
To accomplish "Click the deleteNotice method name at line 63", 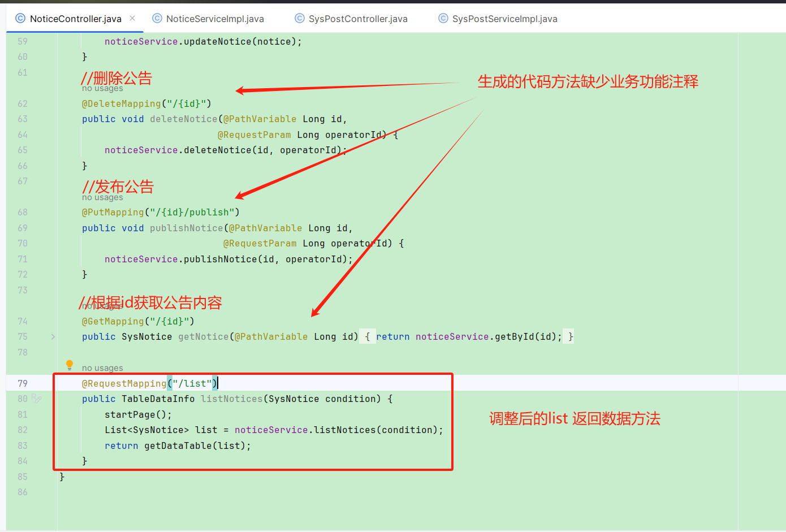I will (184, 119).
